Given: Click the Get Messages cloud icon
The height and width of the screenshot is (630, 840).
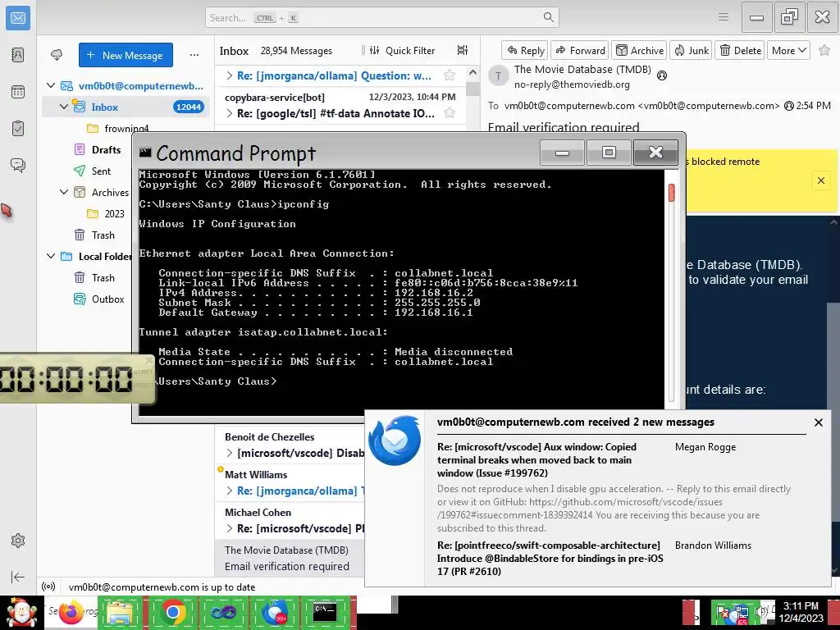Looking at the screenshot, I should coord(57,55).
